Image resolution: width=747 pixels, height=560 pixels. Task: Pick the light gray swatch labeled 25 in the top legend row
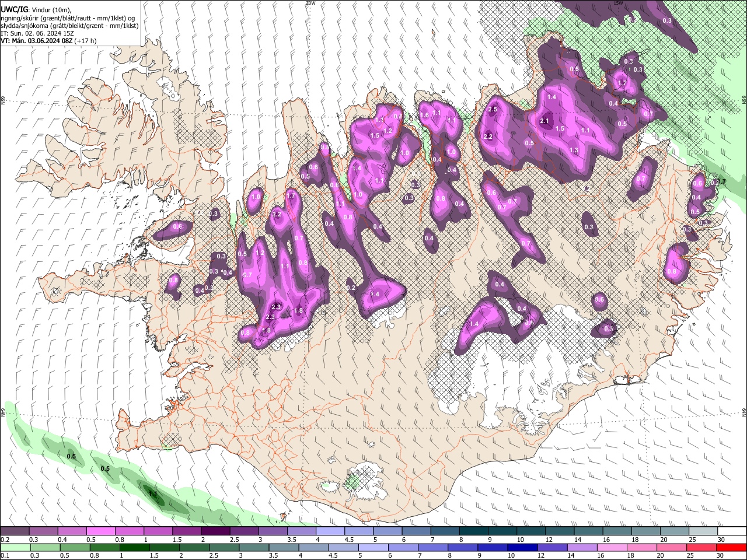(703, 531)
